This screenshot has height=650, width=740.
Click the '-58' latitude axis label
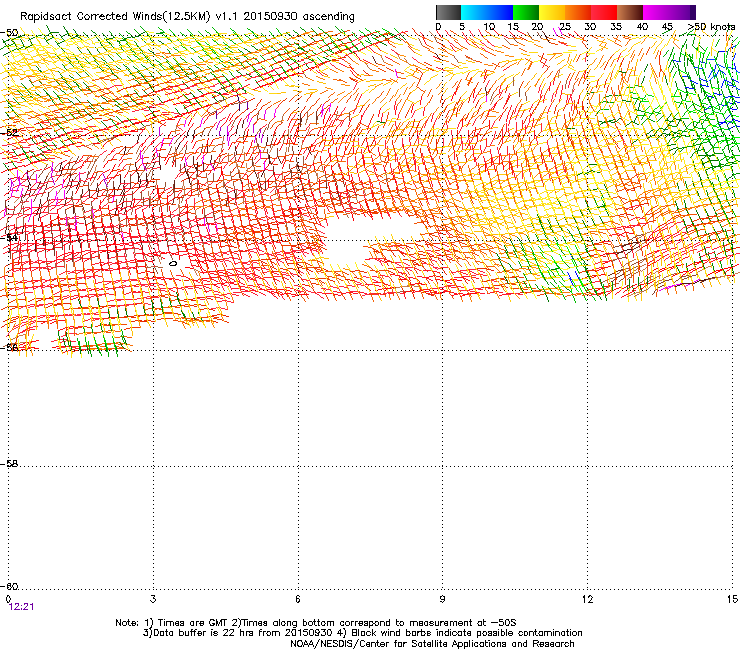pos(9,464)
